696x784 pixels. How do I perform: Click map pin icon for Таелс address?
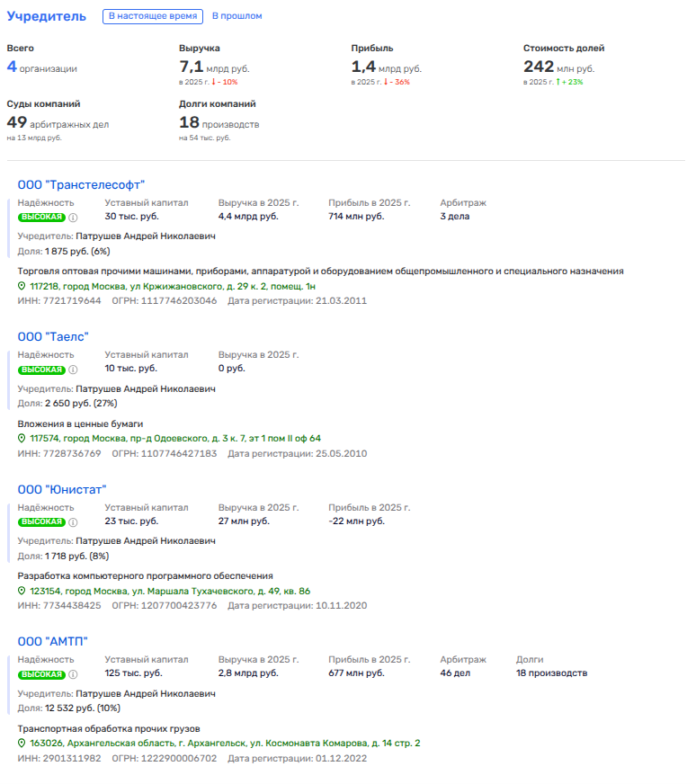tap(22, 439)
